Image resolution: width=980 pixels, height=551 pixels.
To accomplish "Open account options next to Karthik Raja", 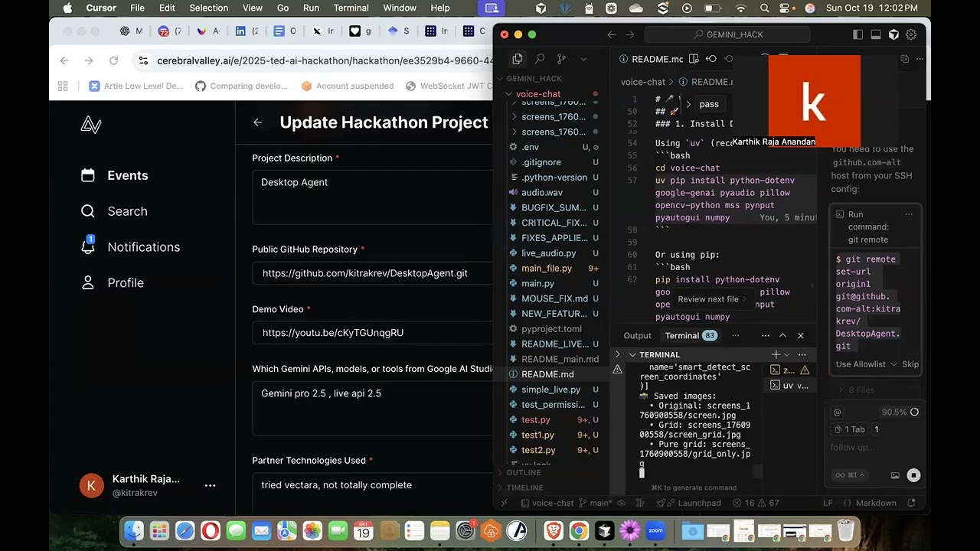I will 210,485.
